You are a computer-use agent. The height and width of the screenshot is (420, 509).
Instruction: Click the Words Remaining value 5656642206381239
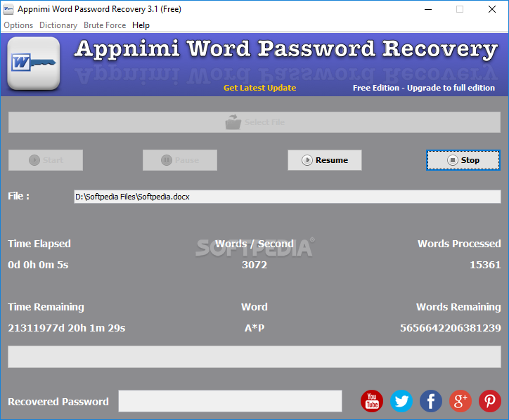click(451, 328)
